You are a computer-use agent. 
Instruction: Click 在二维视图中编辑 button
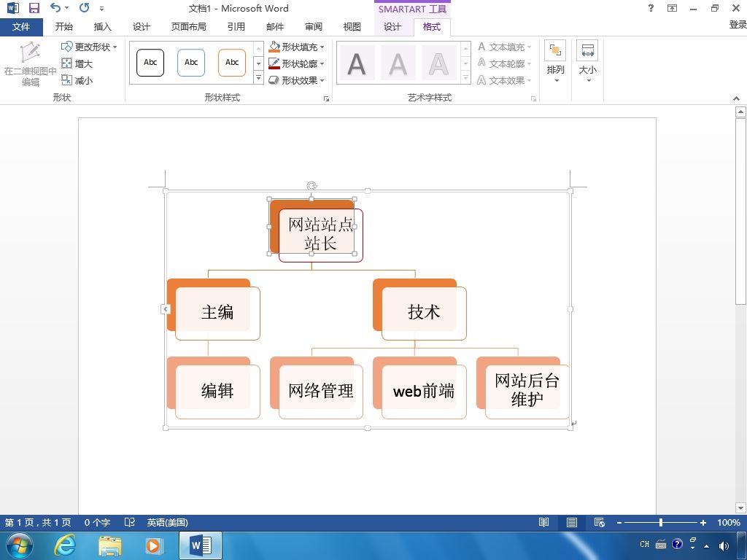[31, 64]
